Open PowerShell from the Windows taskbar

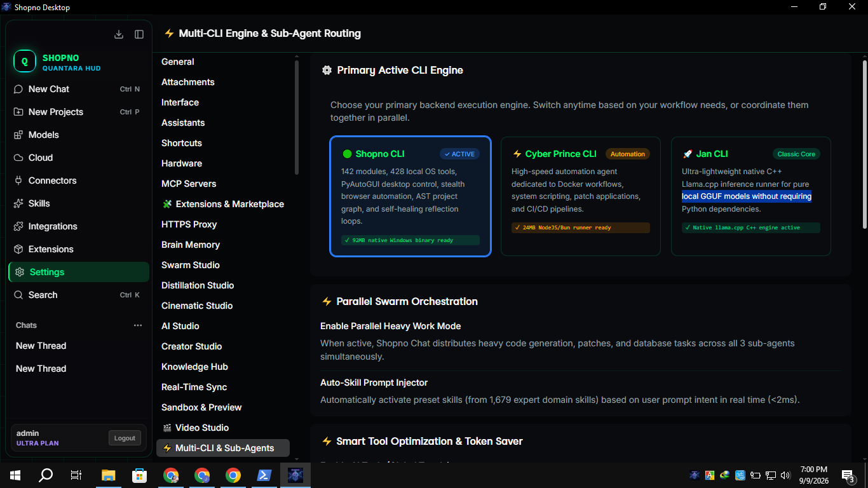tap(264, 475)
